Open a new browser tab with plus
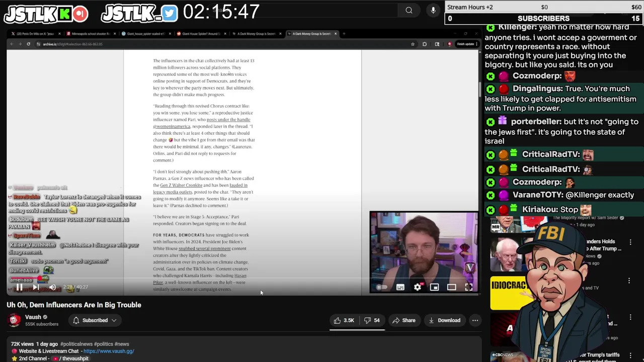Screen dimensions: 644x362 click(344, 34)
